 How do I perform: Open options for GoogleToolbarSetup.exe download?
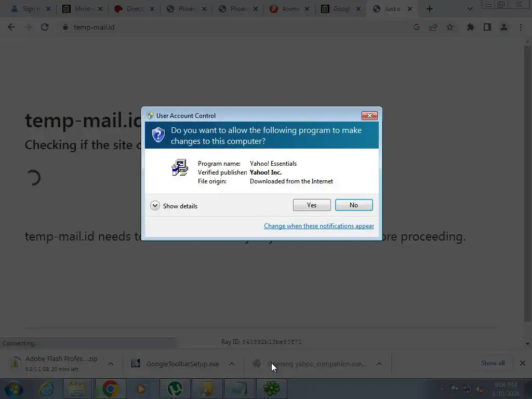click(x=231, y=364)
